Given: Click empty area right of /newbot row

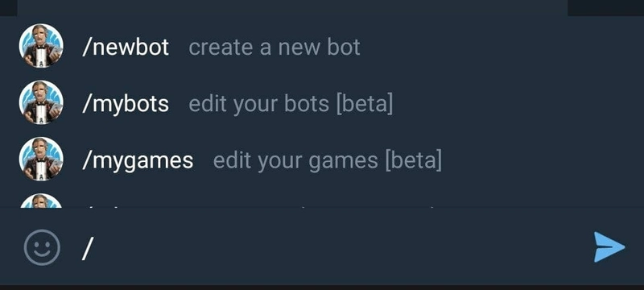Looking at the screenshot, I should tap(501, 48).
